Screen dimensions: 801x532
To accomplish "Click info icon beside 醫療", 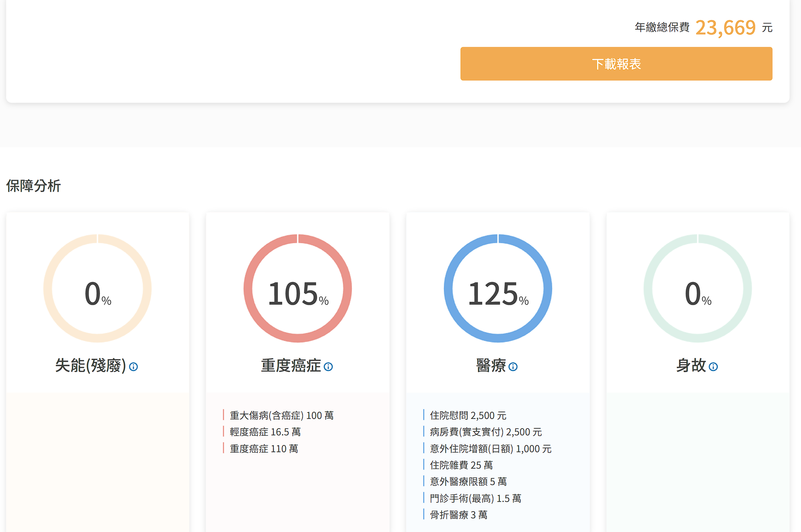I will 513,367.
